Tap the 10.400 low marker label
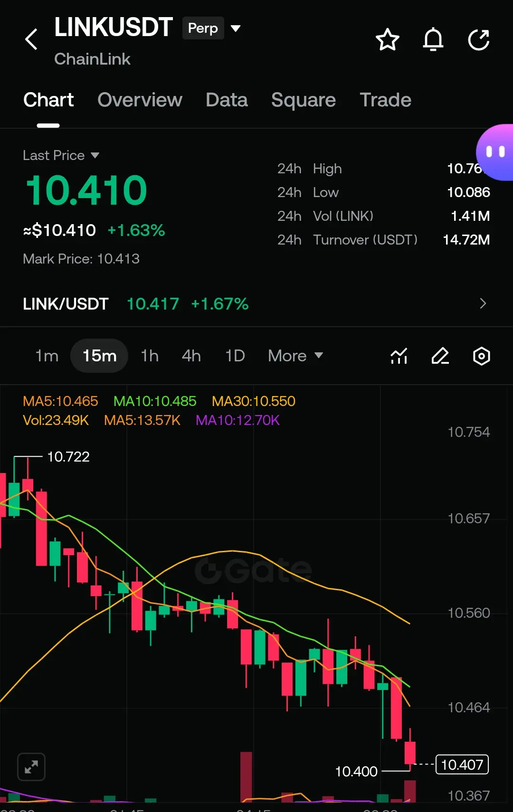Image resolution: width=513 pixels, height=812 pixels. [x=356, y=772]
